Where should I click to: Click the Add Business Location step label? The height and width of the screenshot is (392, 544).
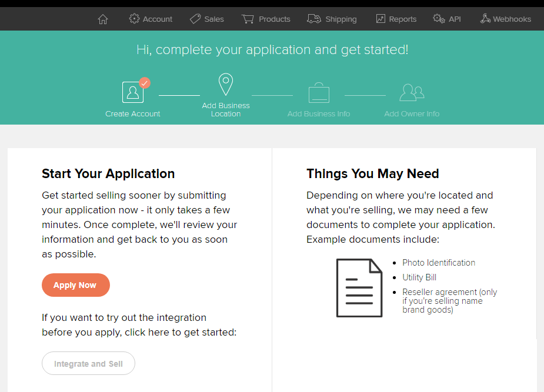click(x=226, y=110)
